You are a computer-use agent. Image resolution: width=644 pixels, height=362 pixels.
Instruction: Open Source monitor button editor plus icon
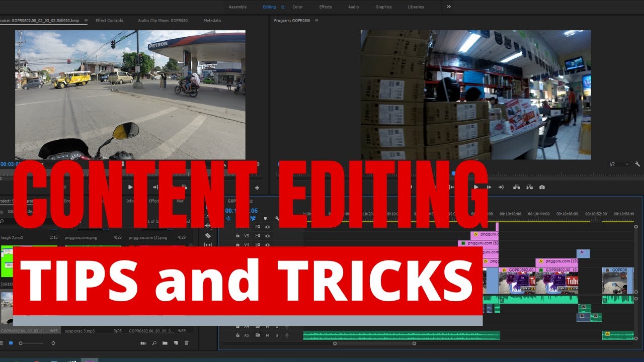[x=257, y=188]
